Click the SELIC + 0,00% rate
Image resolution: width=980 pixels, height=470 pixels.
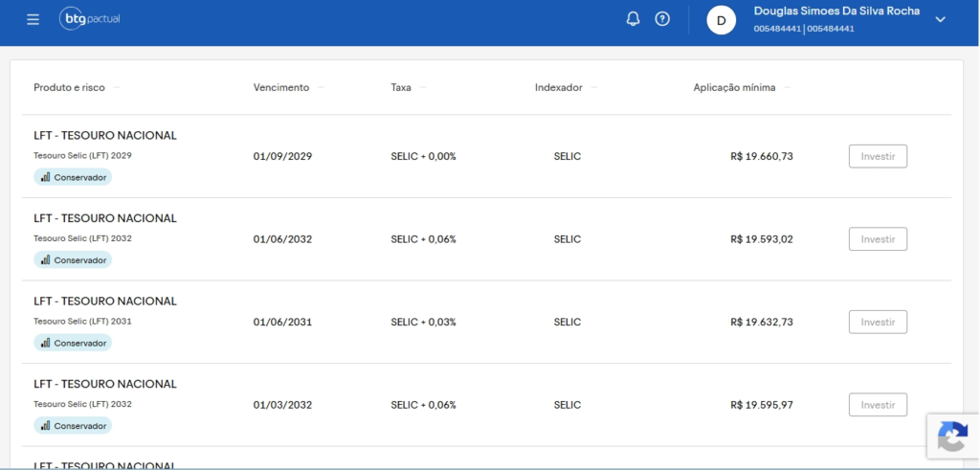423,156
